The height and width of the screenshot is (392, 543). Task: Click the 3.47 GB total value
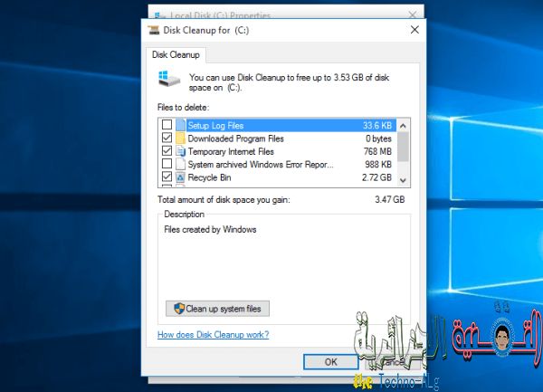(x=389, y=199)
